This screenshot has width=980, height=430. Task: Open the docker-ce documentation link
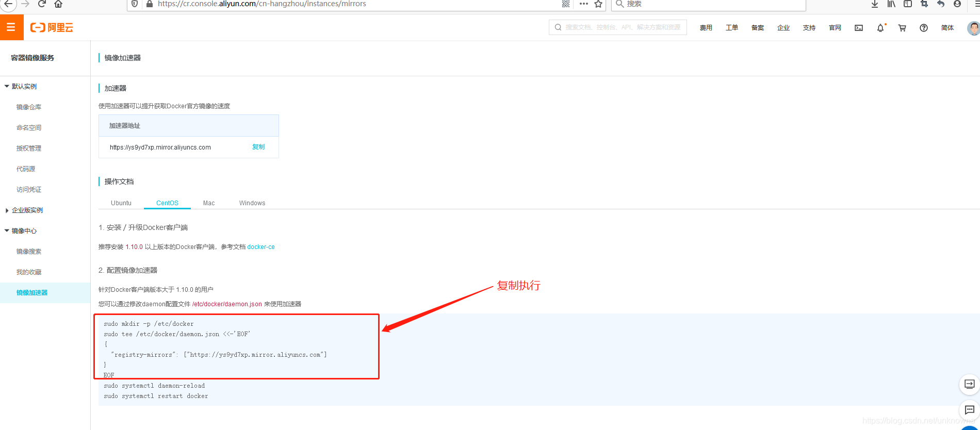(261, 247)
